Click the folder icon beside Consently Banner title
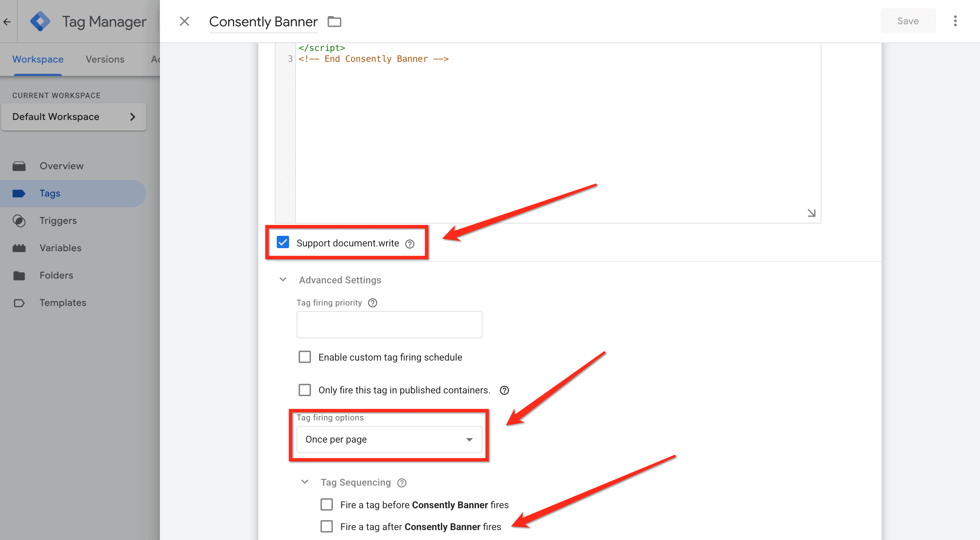Viewport: 980px width, 540px height. pos(334,22)
